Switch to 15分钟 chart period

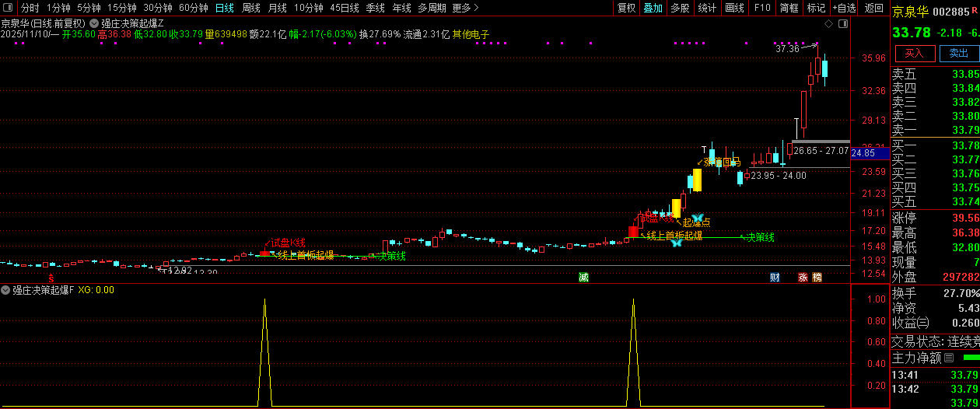121,8
